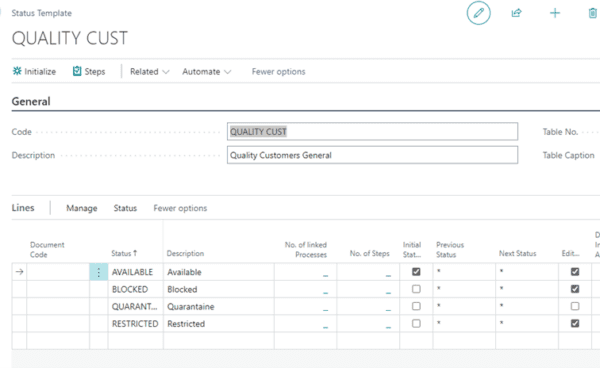
Task: Select the AVAILABLE status cell
Action: (135, 272)
